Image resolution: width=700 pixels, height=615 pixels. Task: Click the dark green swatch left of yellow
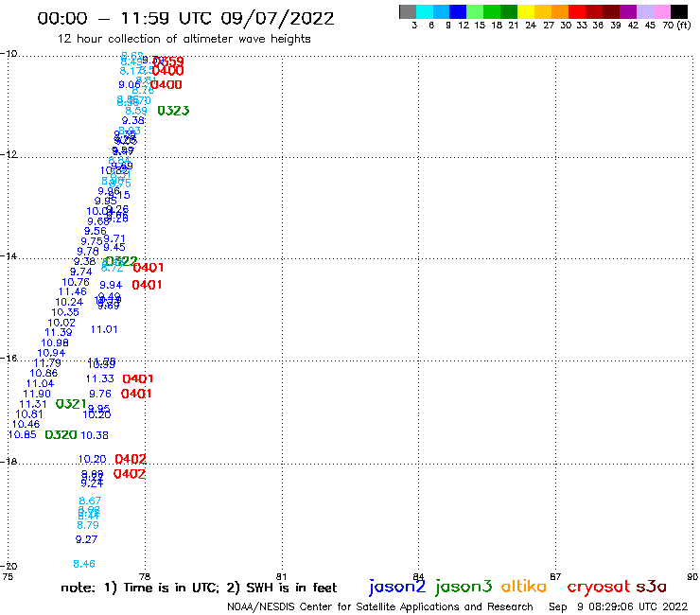[x=509, y=11]
